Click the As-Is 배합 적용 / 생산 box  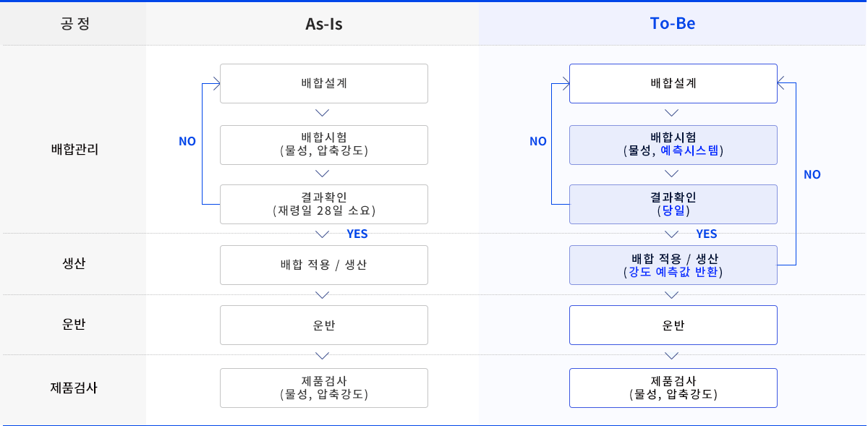click(x=324, y=265)
